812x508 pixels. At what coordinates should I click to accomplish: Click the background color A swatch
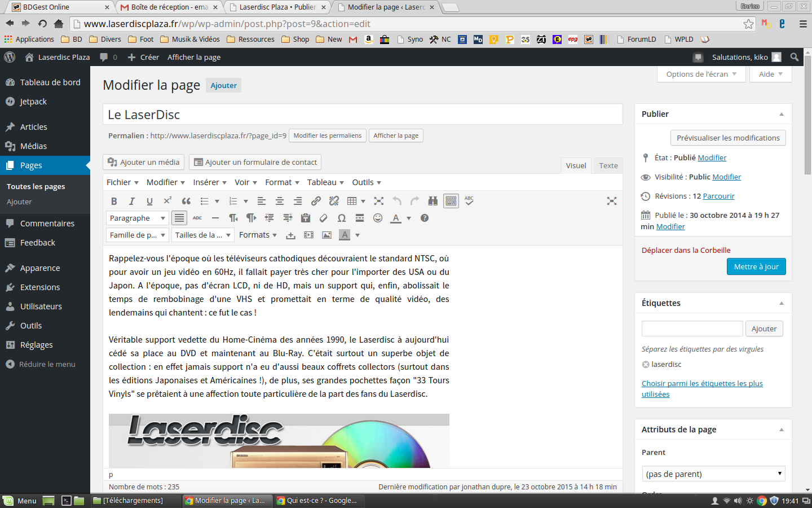coord(345,235)
